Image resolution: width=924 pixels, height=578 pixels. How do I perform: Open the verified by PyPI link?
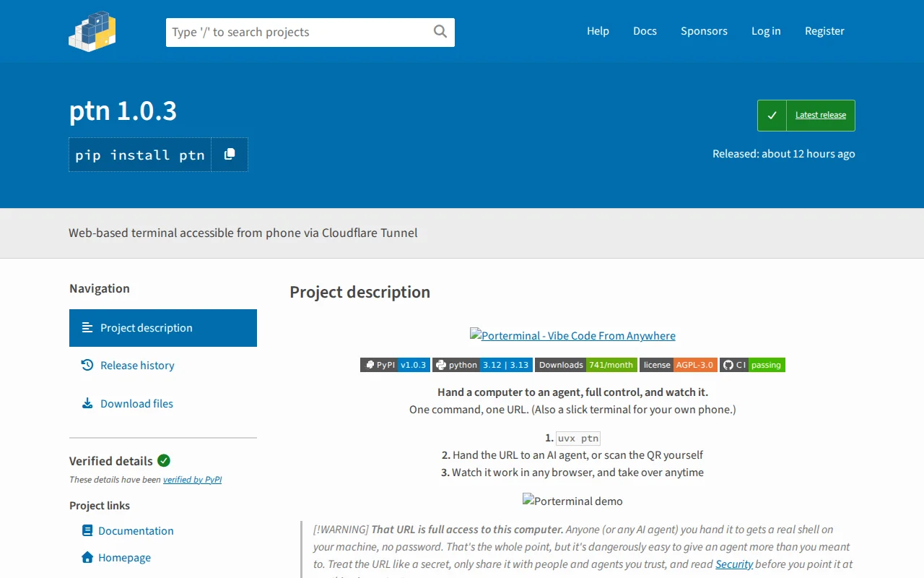tap(192, 480)
